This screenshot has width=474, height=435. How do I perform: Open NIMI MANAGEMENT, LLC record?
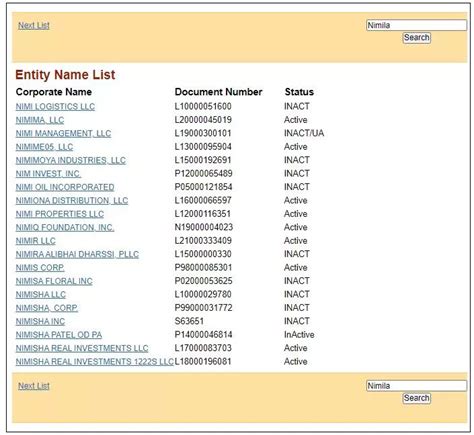pos(63,133)
